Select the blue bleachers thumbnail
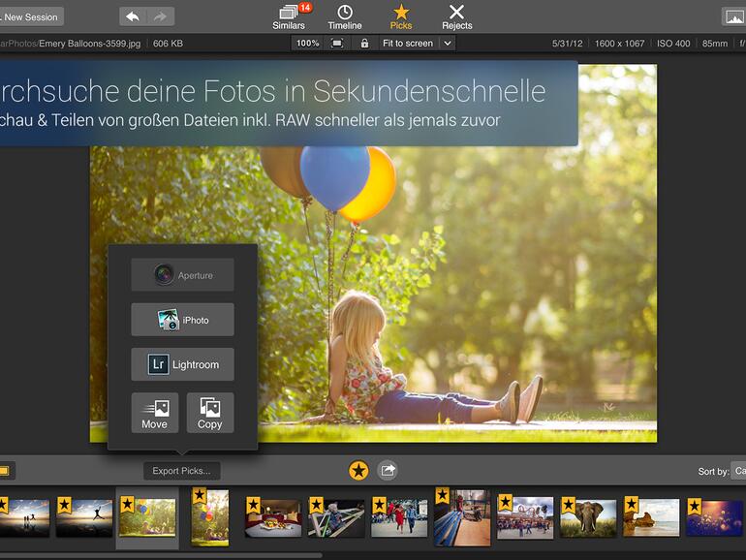 coord(462,517)
